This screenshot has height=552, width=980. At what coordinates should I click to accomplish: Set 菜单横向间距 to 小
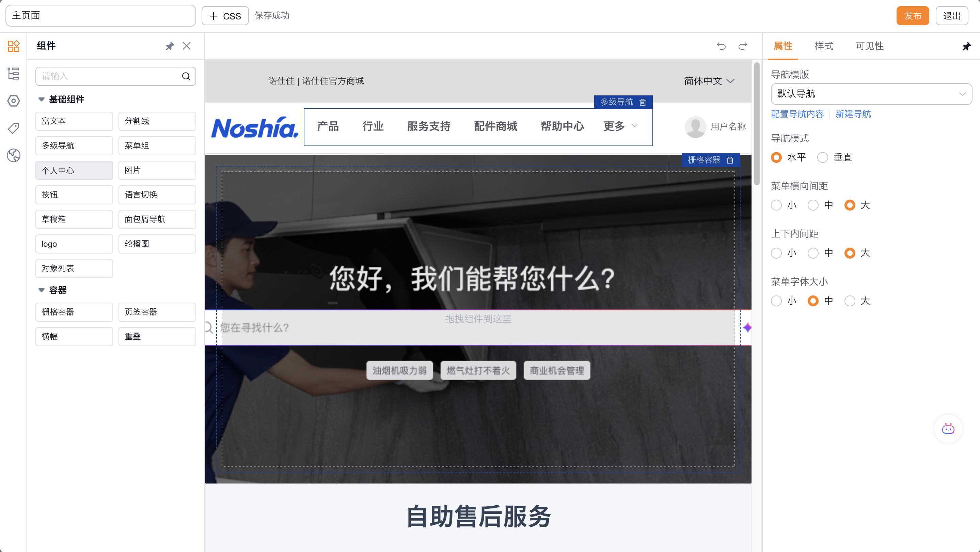click(776, 205)
